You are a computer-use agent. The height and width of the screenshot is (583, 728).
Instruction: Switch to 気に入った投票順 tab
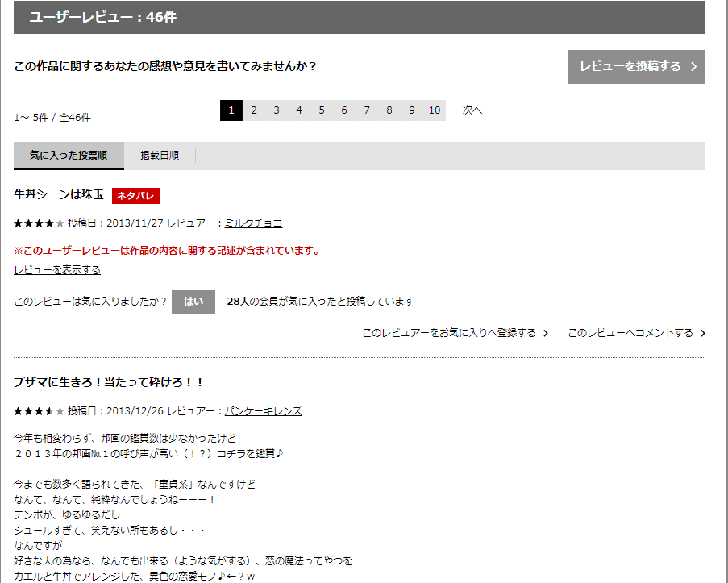(69, 156)
